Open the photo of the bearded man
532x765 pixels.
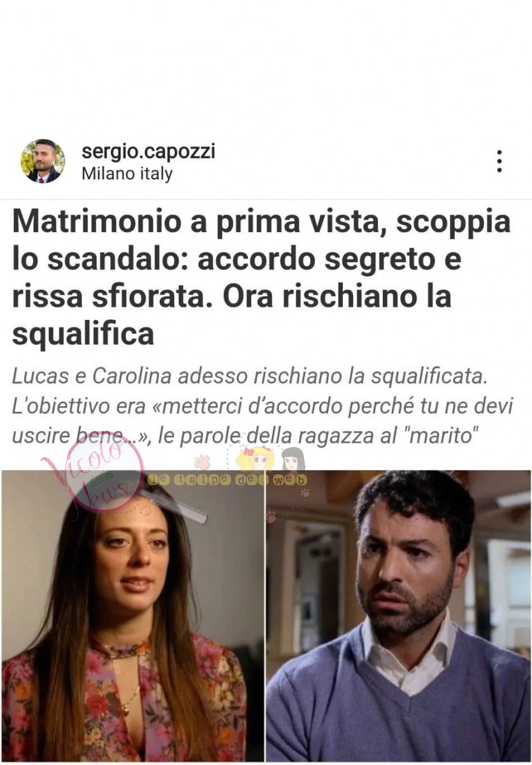pyautogui.click(x=398, y=616)
